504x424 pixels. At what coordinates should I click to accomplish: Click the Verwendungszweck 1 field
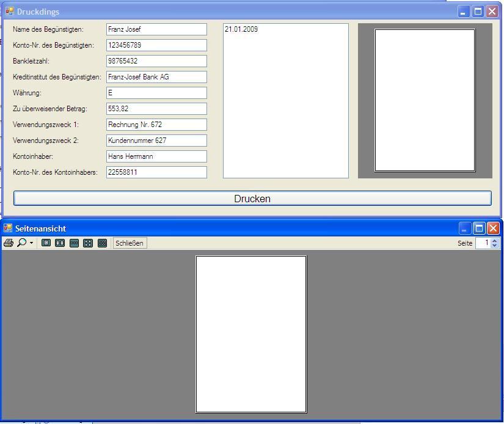tap(156, 125)
